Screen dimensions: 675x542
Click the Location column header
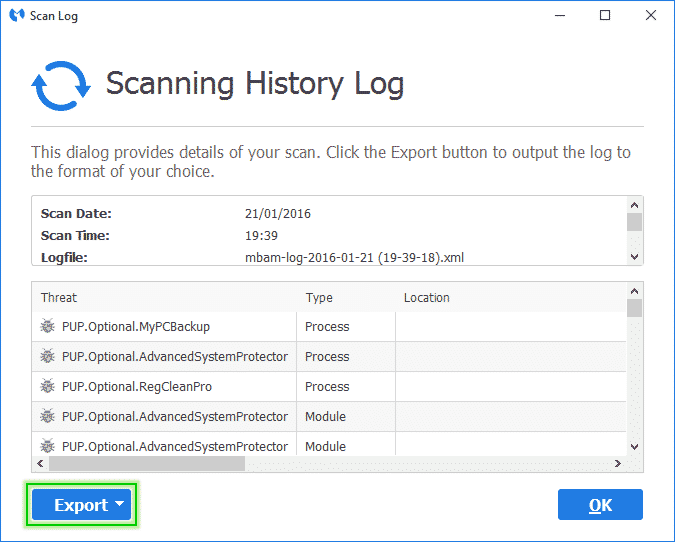pyautogui.click(x=426, y=298)
